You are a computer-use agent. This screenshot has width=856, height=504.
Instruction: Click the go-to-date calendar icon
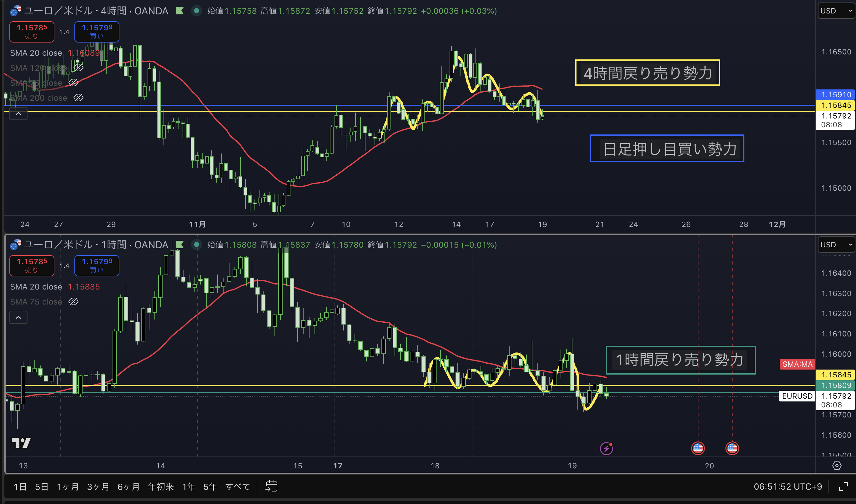point(271,486)
